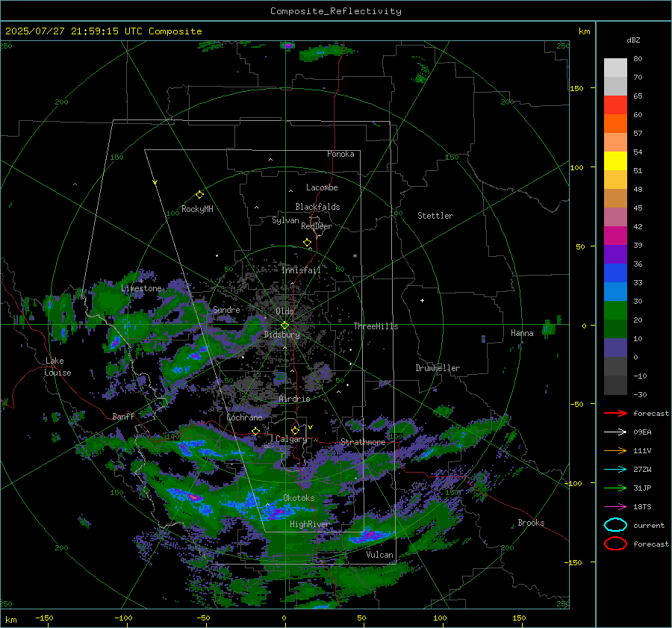
Task: Click the 65 dBZ red color swatch
Action: 615,105
